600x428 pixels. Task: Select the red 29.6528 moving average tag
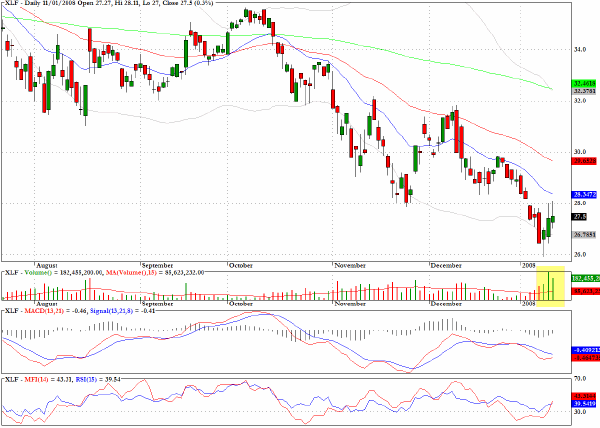(584, 161)
